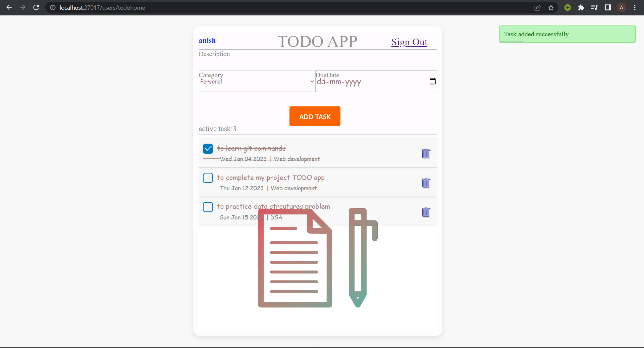Check the "to complete my project TODO app" task

208,178
